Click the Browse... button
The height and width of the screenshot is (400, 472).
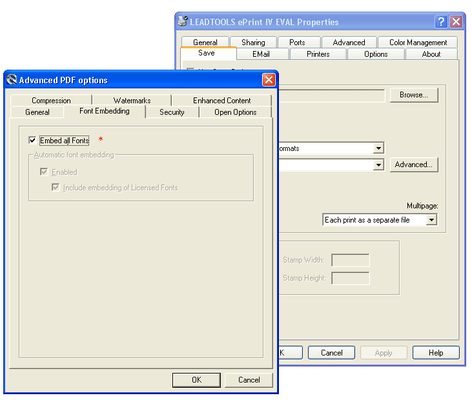coord(414,95)
